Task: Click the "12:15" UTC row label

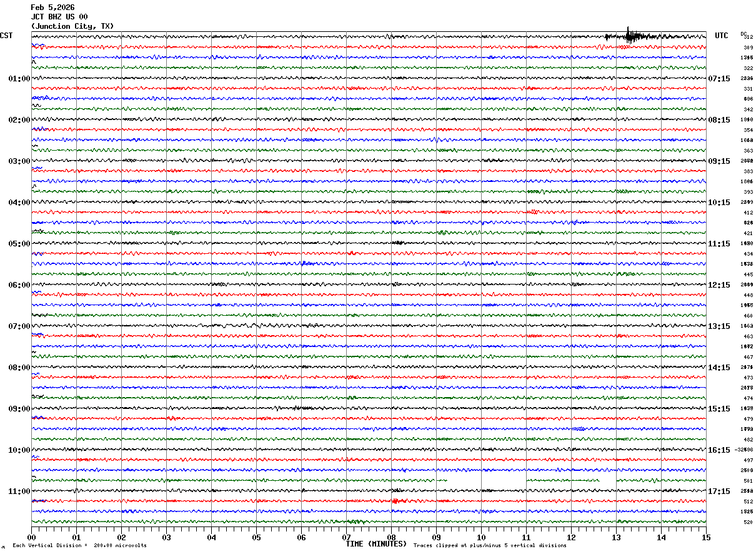Action: tap(719, 285)
